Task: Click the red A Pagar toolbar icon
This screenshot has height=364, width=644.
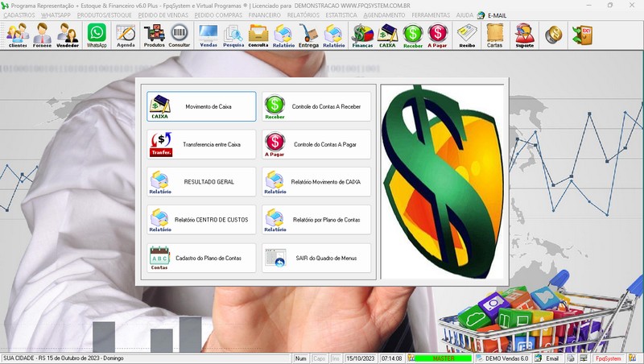Action: pos(437,35)
